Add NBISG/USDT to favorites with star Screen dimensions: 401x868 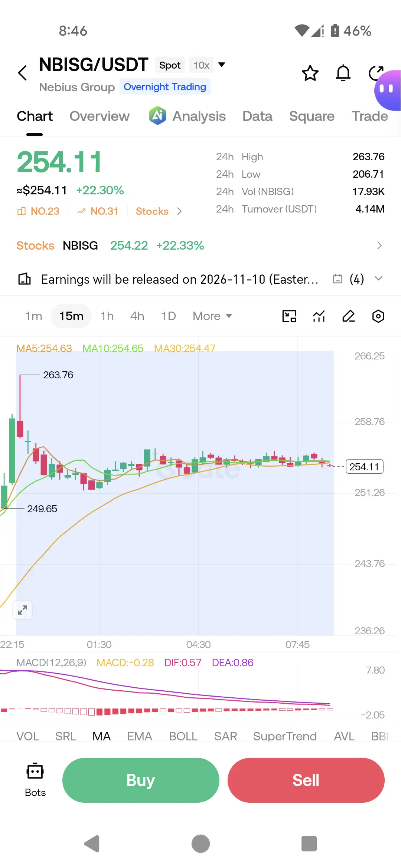coord(310,73)
